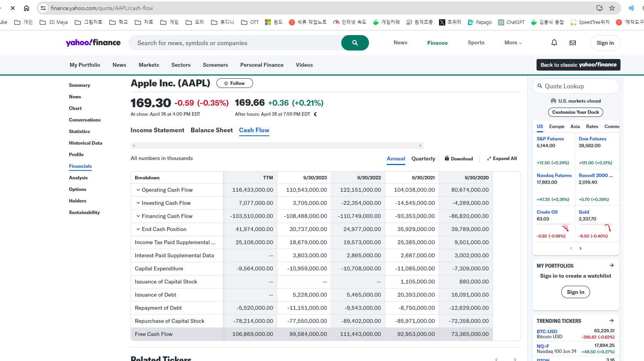Click the green search magnifier button

pos(355,43)
